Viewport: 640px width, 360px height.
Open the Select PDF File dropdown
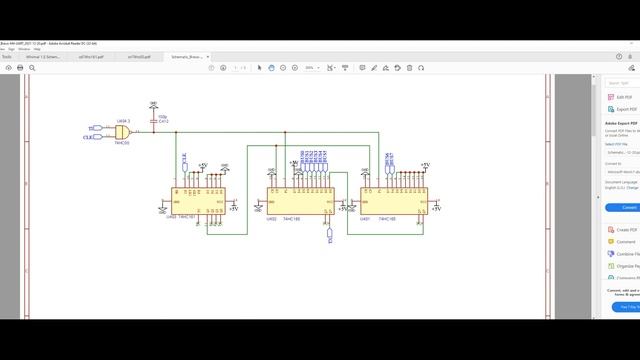[x=622, y=152]
